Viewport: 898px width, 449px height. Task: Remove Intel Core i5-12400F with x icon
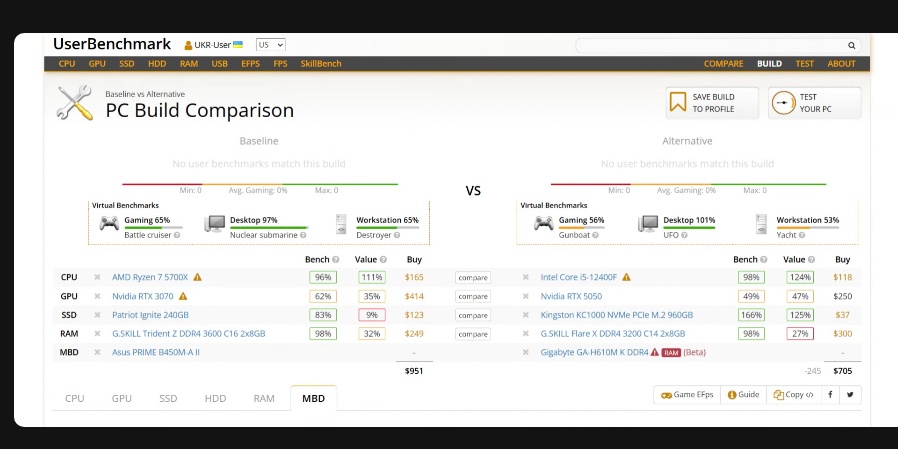[526, 277]
